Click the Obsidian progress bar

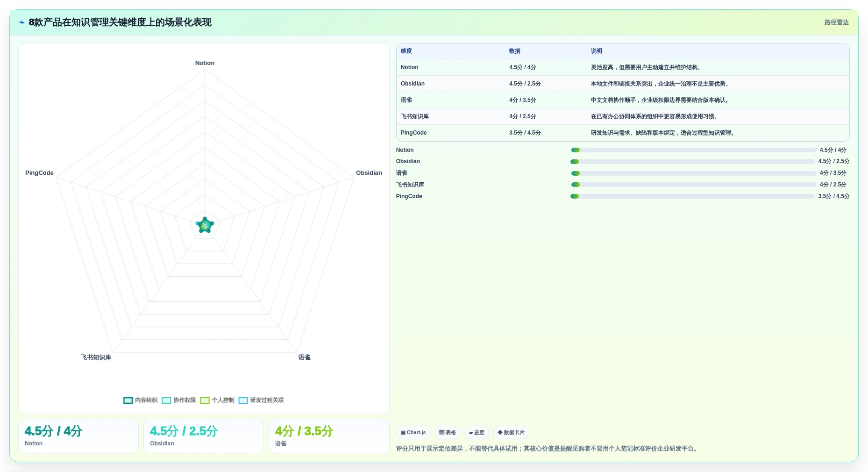[x=692, y=162]
